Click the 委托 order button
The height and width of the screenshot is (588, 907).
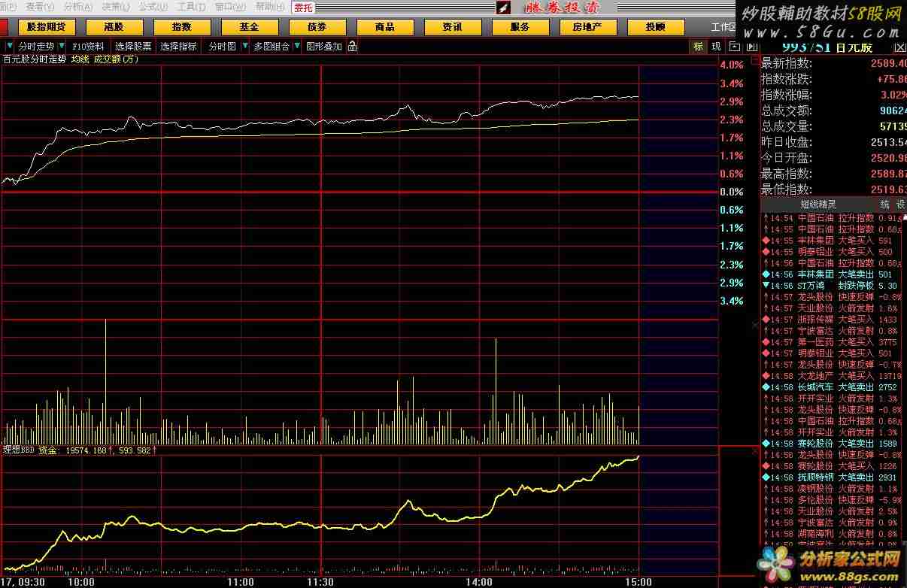[x=303, y=8]
